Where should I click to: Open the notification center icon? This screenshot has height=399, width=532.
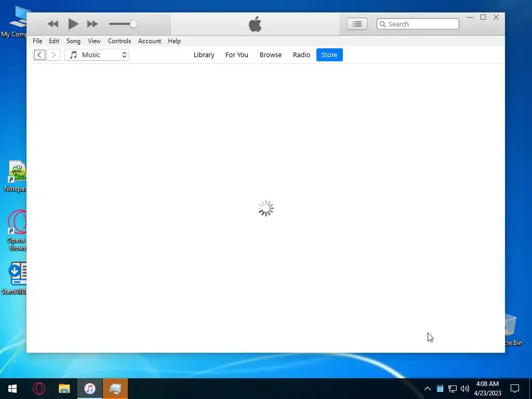tap(515, 389)
